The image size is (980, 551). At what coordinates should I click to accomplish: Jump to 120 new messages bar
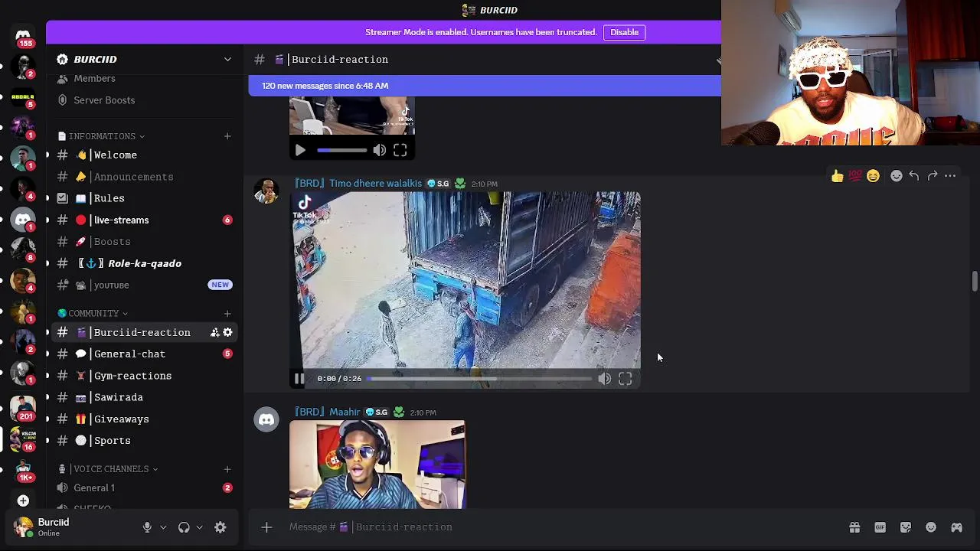[485, 86]
